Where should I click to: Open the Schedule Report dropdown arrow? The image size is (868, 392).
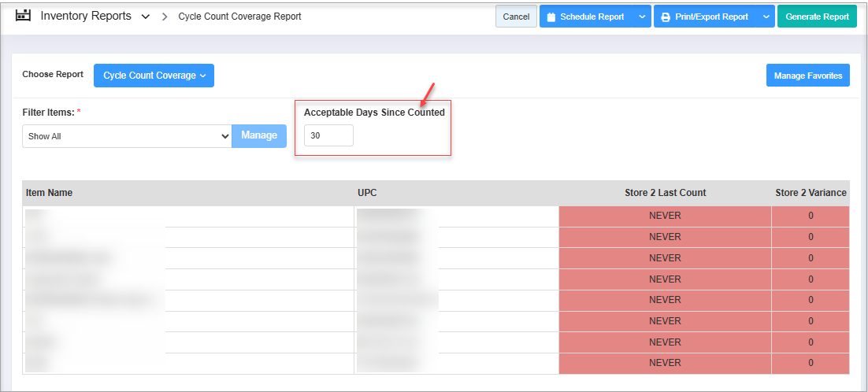[643, 17]
